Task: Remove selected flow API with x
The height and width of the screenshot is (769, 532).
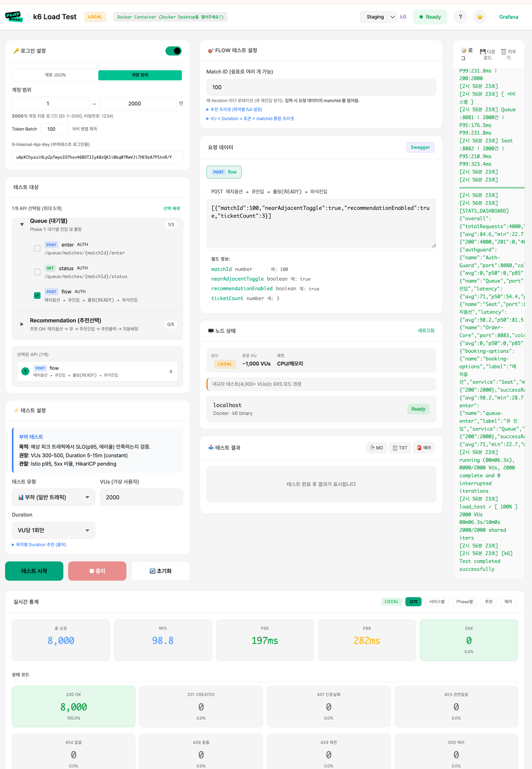Action: 171,372
